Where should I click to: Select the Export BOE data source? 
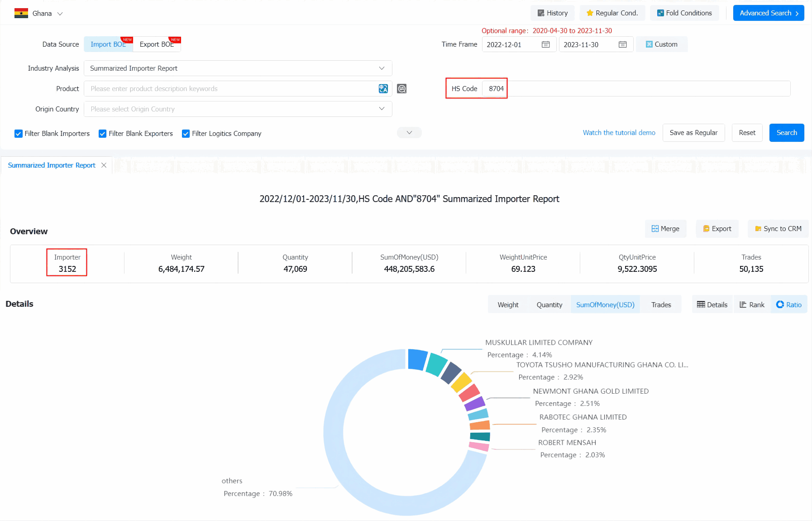(x=157, y=44)
